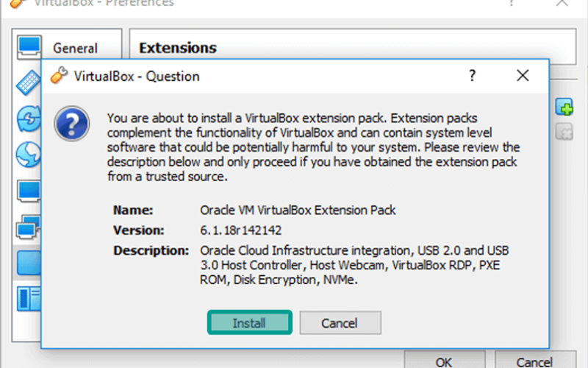Open the Proxy section icon in sidebar

pyautogui.click(x=29, y=299)
